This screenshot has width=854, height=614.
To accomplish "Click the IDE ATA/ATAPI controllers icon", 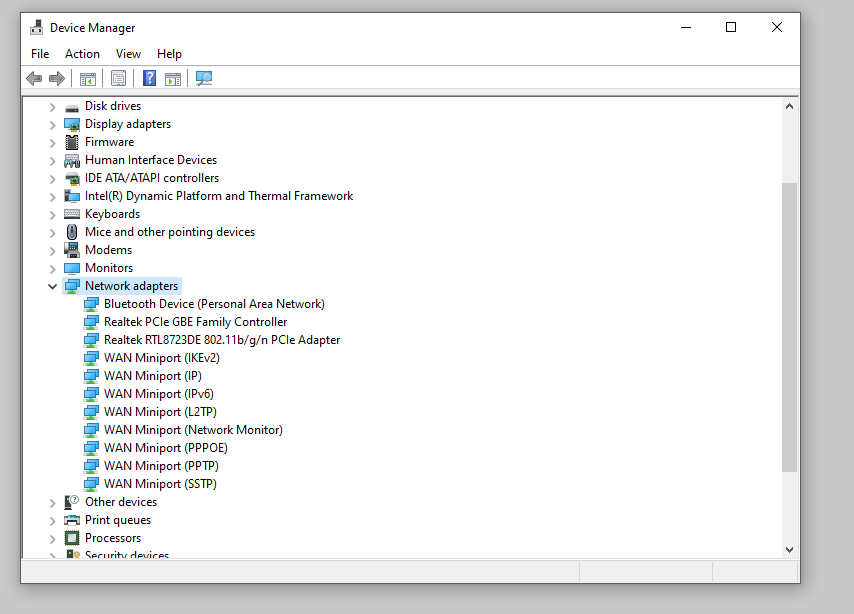I will [72, 179].
